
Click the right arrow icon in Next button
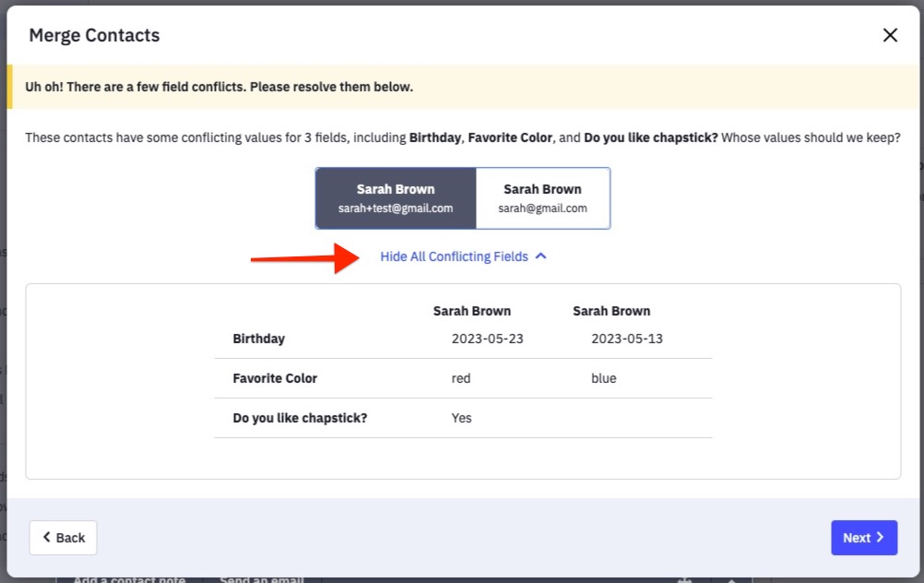coord(880,538)
